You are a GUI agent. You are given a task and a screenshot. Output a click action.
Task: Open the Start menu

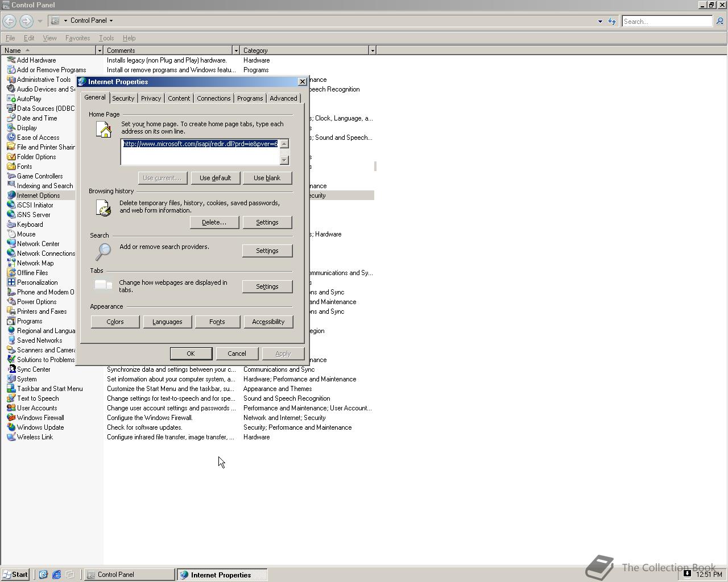point(15,575)
